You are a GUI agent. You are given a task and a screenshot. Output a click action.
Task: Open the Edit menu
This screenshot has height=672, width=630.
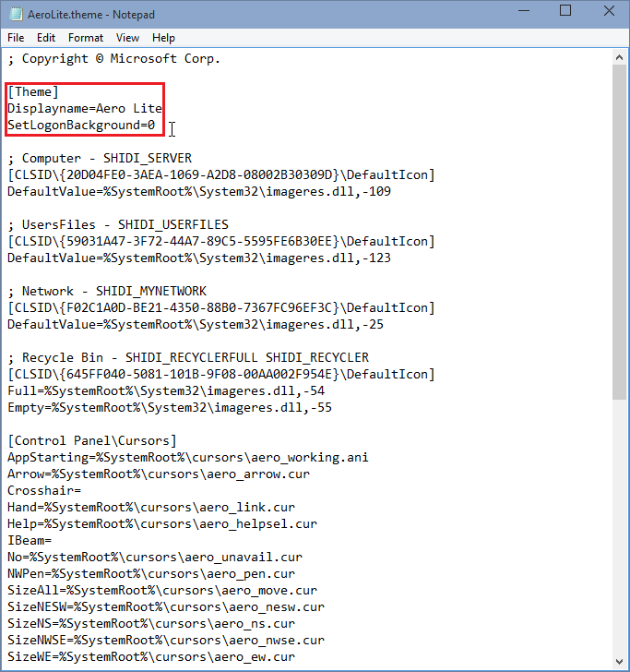[46, 38]
